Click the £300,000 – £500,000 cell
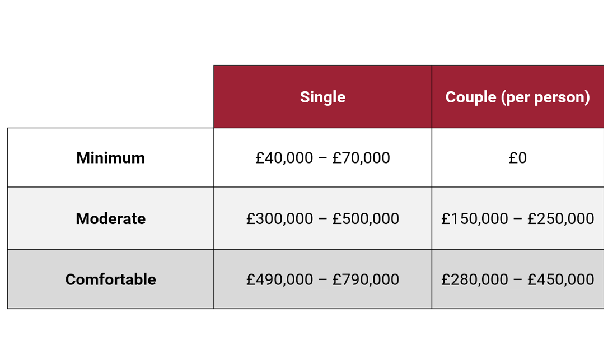This screenshot has height=364, width=608. (322, 218)
